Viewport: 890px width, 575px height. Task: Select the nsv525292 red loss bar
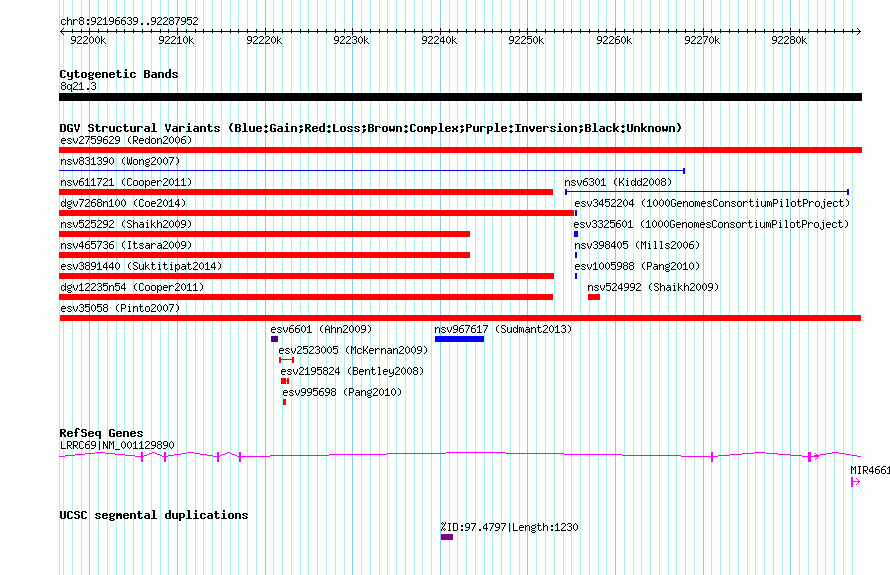pyautogui.click(x=265, y=234)
